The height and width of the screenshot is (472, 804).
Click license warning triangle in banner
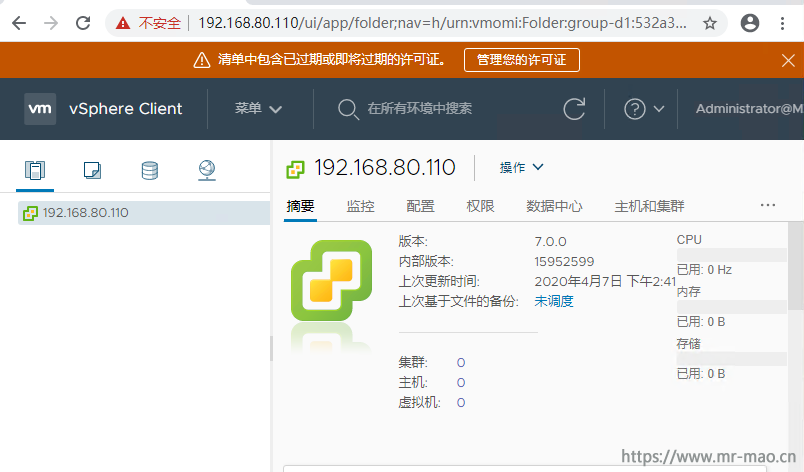tap(202, 60)
